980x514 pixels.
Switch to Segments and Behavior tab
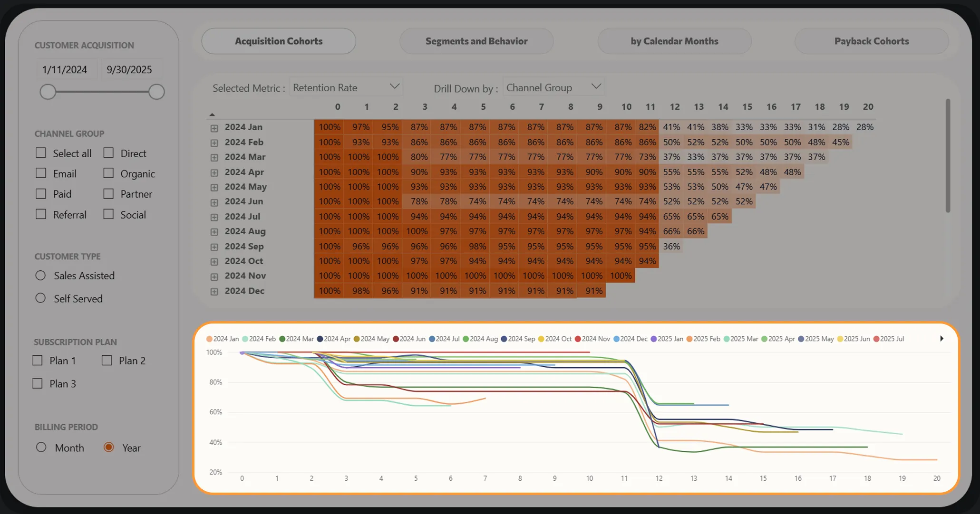(x=476, y=41)
